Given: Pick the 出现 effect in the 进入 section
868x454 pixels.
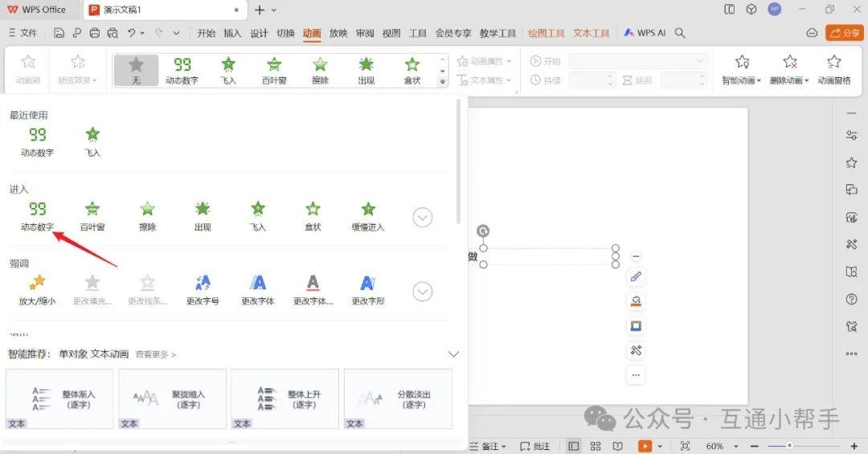Looking at the screenshot, I should click(203, 216).
